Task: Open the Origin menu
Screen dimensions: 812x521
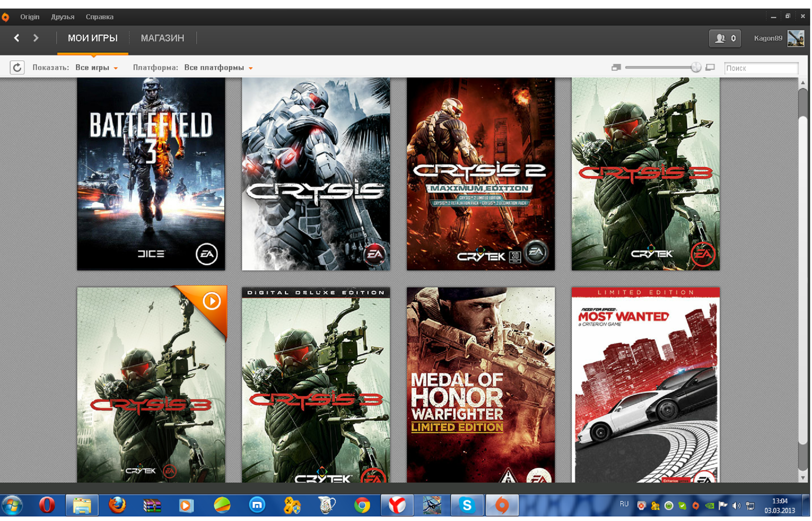Action: point(30,17)
